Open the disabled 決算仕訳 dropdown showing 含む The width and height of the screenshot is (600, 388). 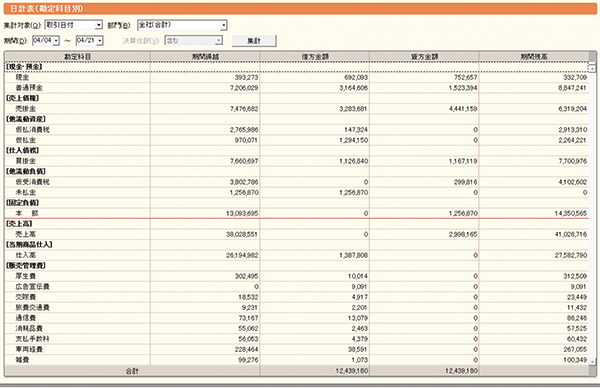(193, 40)
